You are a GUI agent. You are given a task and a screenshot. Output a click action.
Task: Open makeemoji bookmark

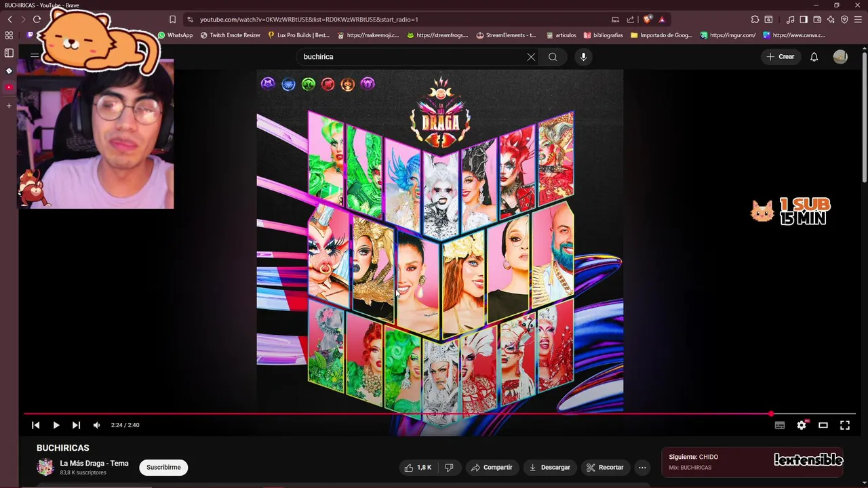coord(368,35)
